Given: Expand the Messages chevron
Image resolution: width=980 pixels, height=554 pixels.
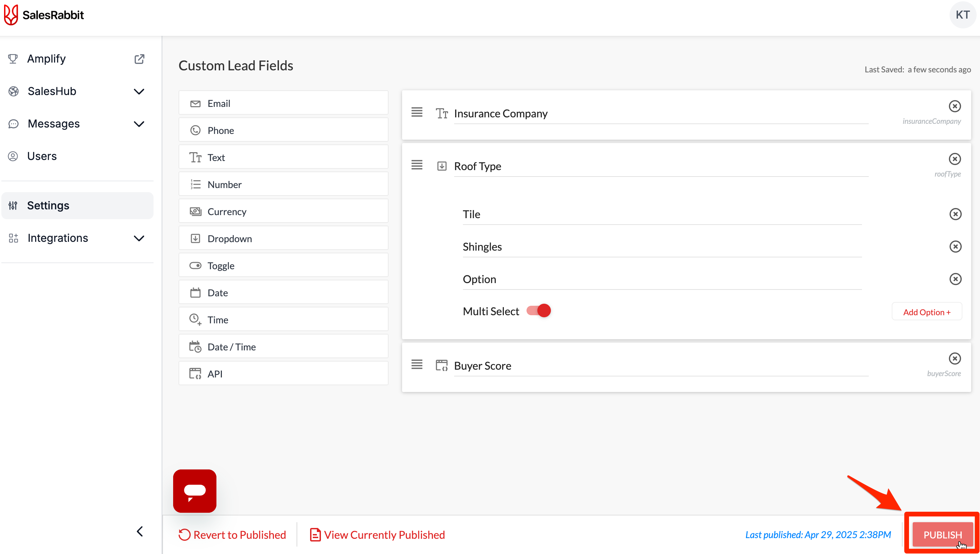Looking at the screenshot, I should click(x=139, y=124).
